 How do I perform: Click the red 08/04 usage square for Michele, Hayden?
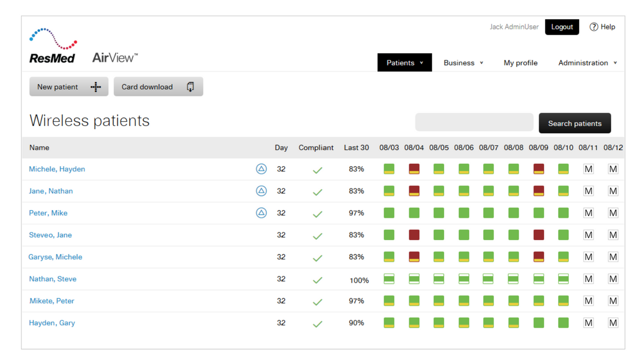click(x=414, y=169)
